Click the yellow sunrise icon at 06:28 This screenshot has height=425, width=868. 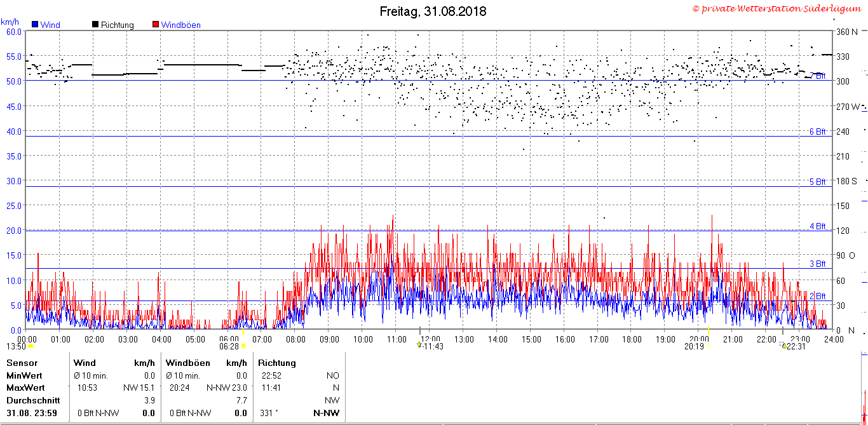[x=243, y=346]
